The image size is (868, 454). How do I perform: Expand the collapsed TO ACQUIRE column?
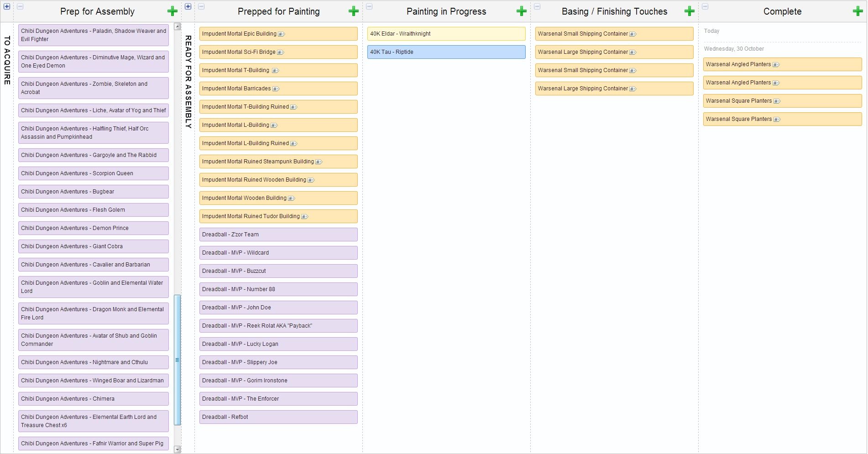tap(7, 6)
